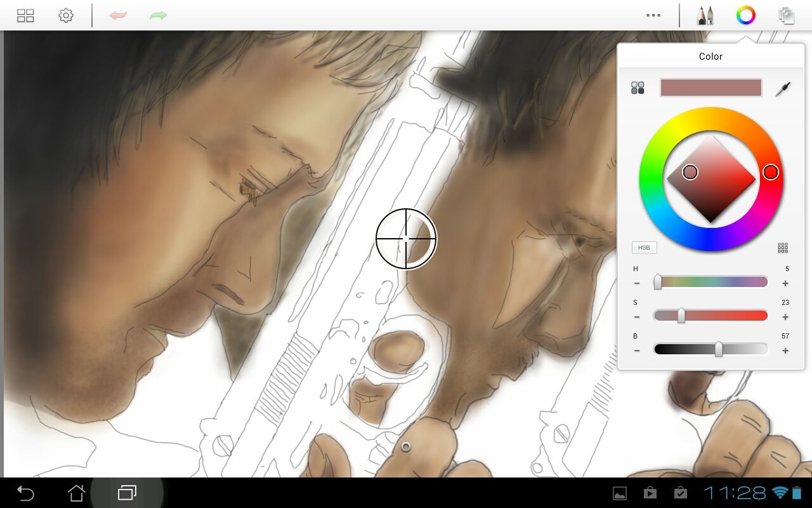Image resolution: width=812 pixels, height=508 pixels.
Task: Open the brush and pencil library
Action: (705, 15)
